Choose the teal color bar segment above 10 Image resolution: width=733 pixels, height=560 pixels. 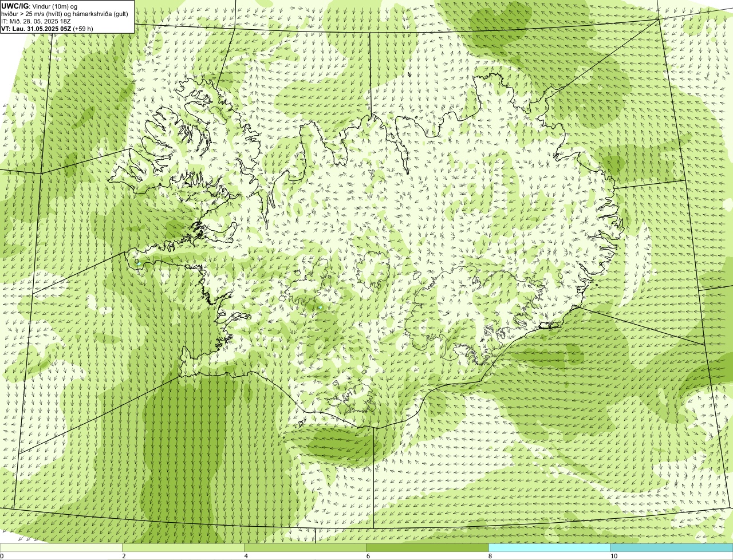click(672, 547)
